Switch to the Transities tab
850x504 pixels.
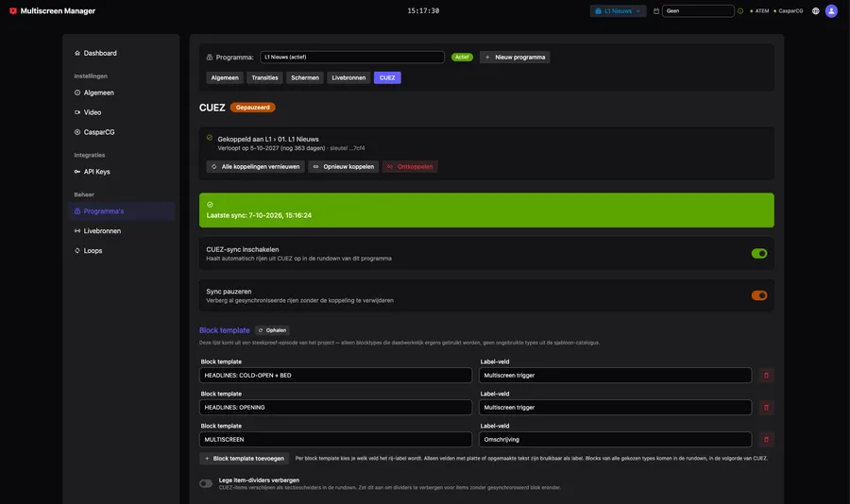point(264,78)
